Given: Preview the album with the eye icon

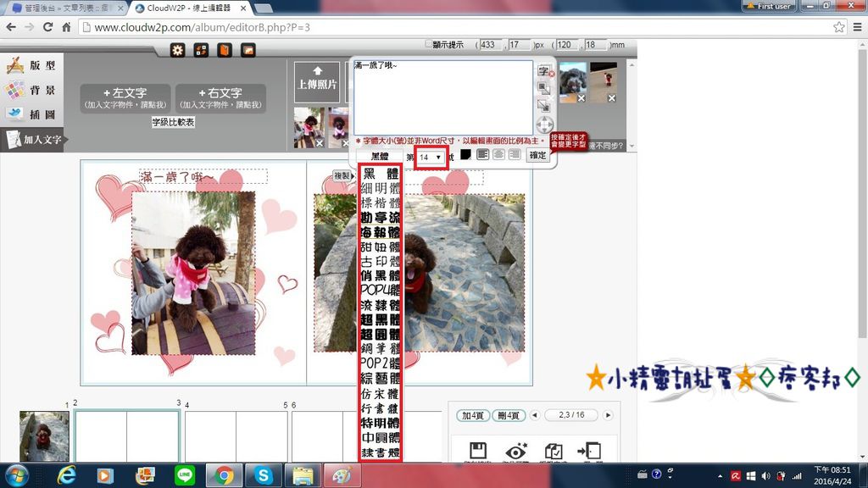Looking at the screenshot, I should coord(516,451).
